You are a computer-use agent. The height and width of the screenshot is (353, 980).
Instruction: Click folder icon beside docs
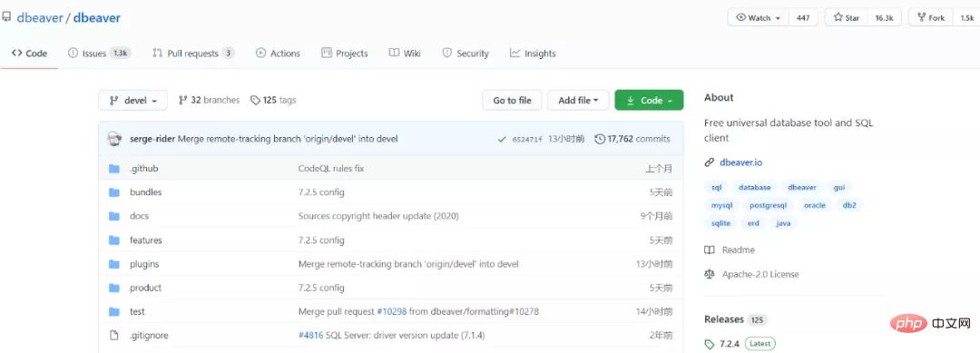tap(113, 216)
